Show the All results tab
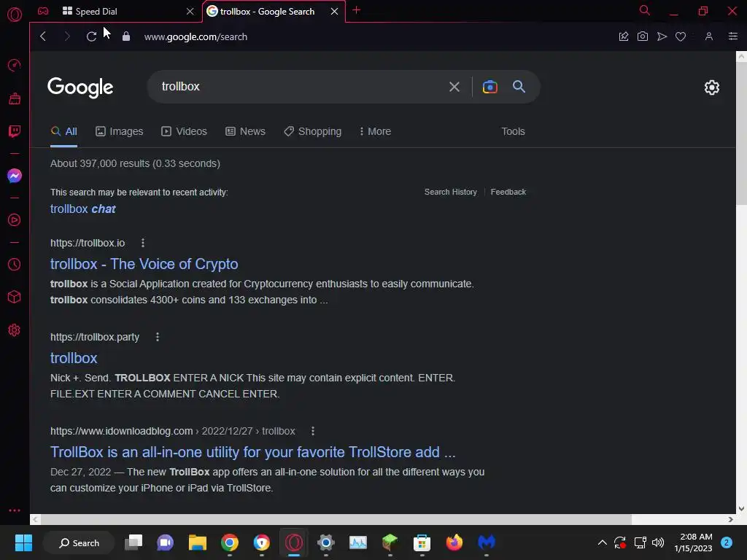The image size is (747, 560). (x=64, y=131)
